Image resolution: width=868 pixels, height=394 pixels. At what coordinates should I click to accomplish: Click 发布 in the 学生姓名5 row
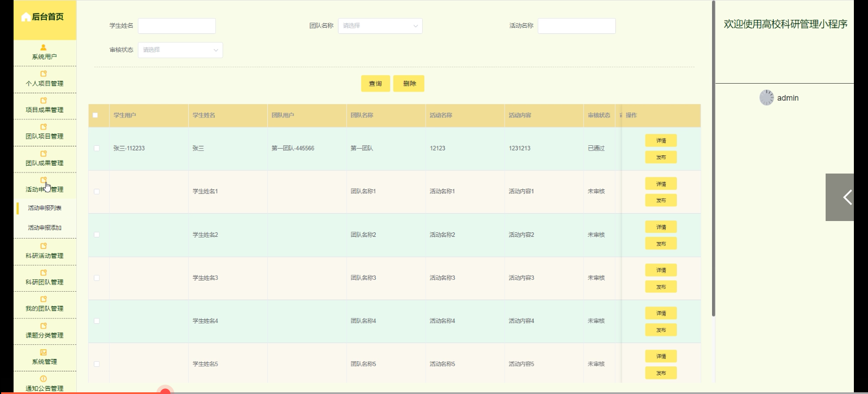661,373
